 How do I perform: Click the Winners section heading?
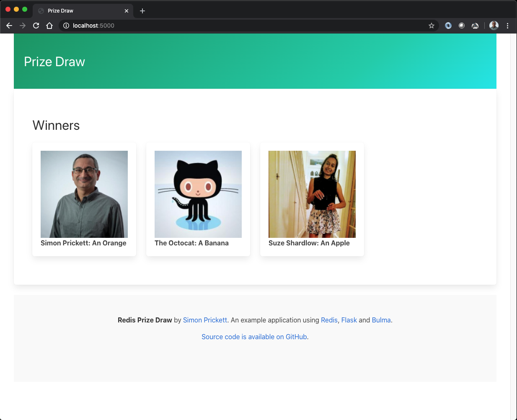click(x=56, y=125)
